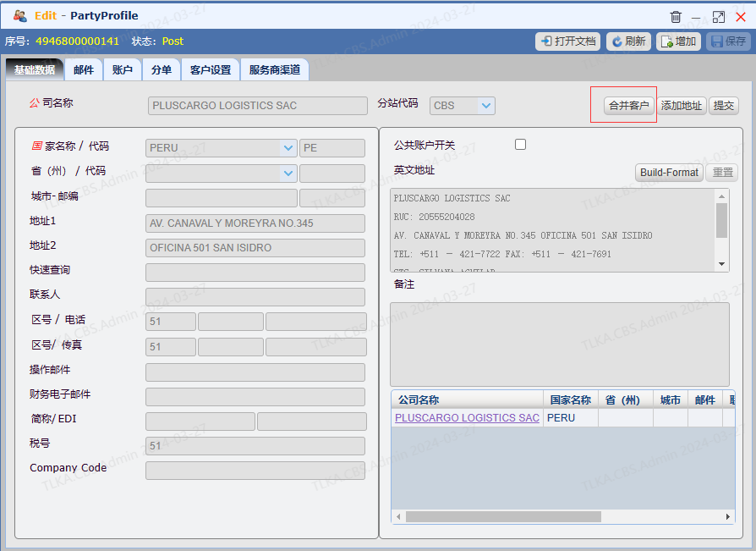
Task: Click the 提交 submit button
Action: [x=724, y=106]
